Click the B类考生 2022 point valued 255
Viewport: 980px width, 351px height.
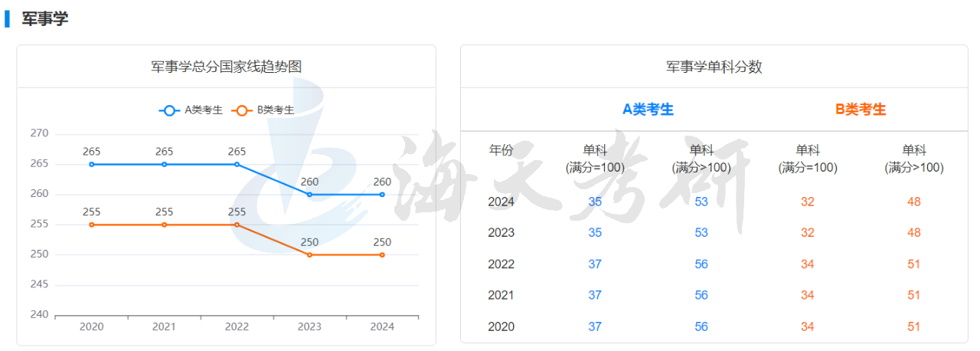coord(237,225)
